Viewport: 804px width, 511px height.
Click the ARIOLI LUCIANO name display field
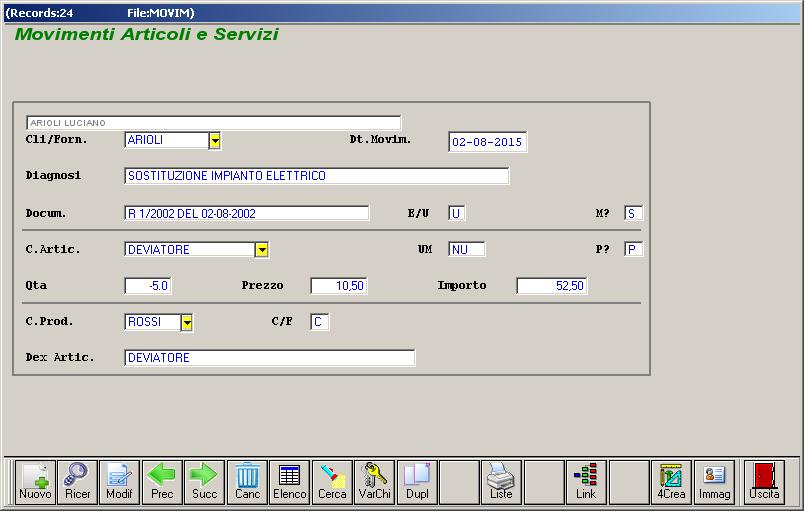213,122
